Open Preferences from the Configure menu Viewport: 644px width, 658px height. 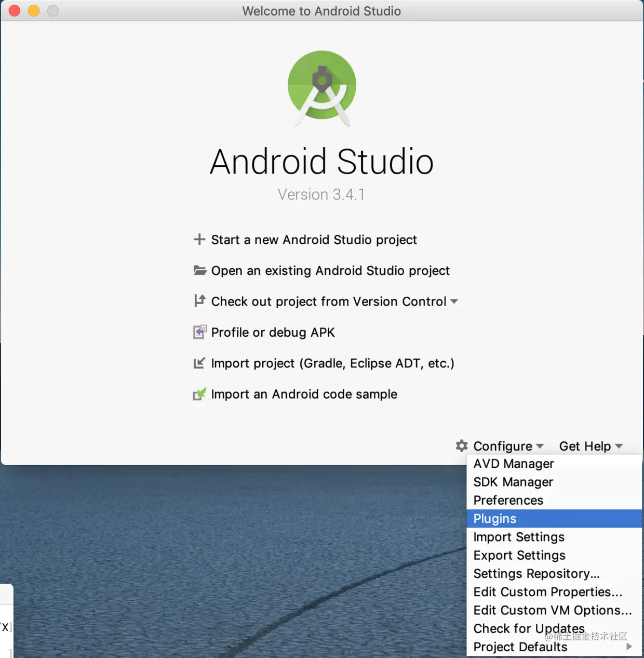coord(507,500)
